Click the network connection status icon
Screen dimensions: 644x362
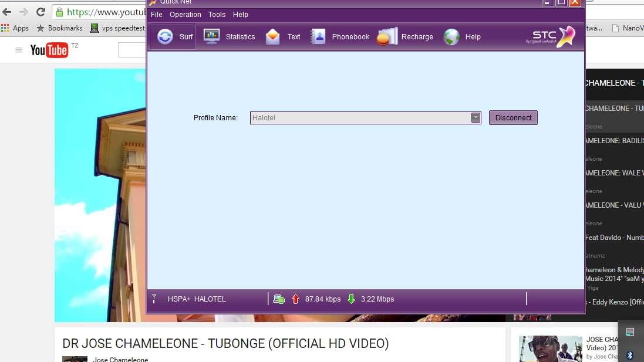(x=279, y=299)
